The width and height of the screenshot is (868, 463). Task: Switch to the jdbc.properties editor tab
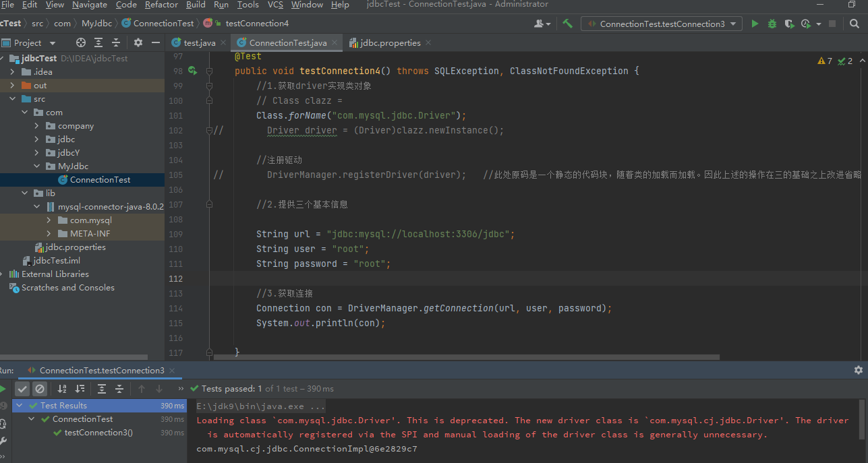(x=390, y=42)
